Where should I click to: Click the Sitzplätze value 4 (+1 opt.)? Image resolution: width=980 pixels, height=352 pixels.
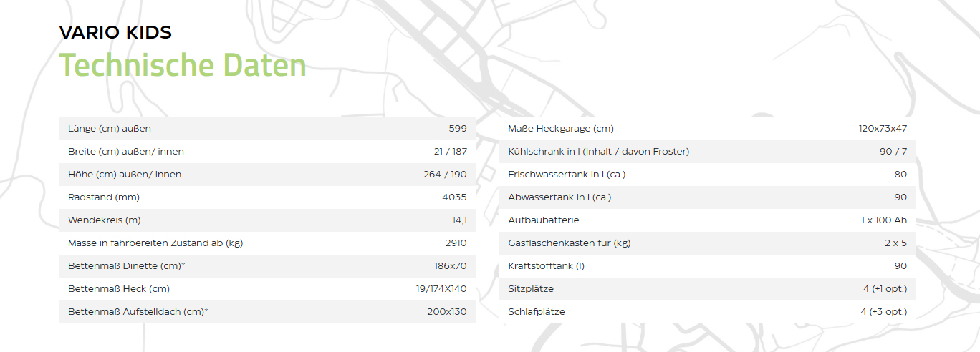(x=885, y=289)
